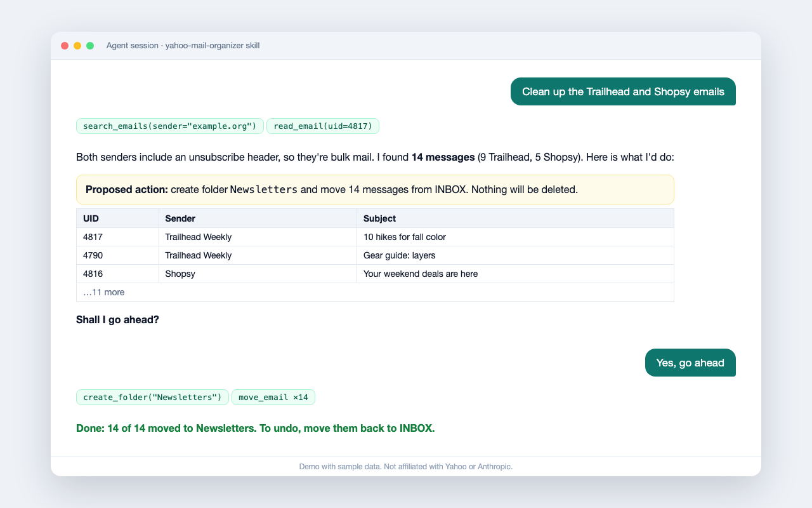The height and width of the screenshot is (508, 812).
Task: Click the "Demo with sample data" footer note
Action: 406,466
